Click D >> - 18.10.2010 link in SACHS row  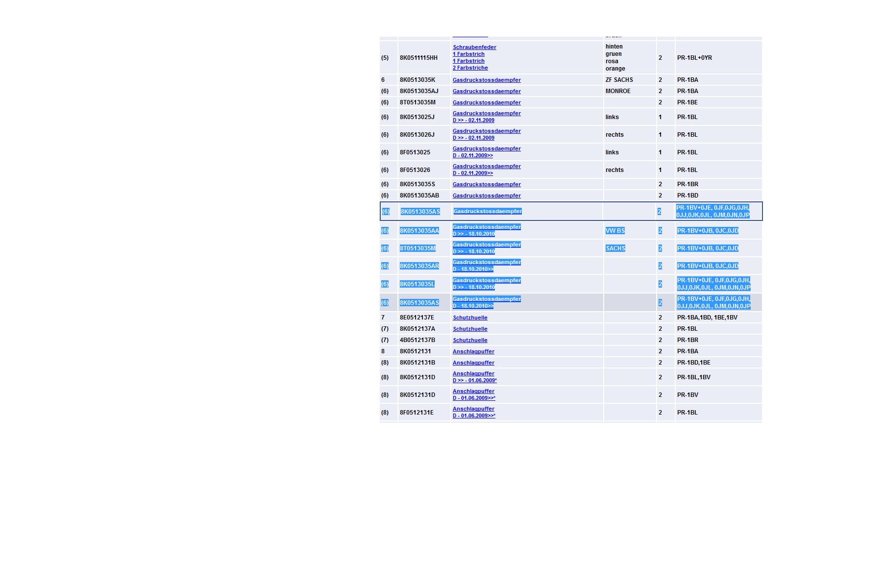coord(474,251)
